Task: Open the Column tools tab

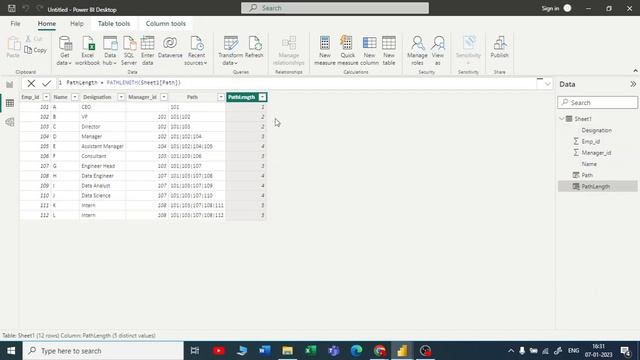Action: [166, 24]
